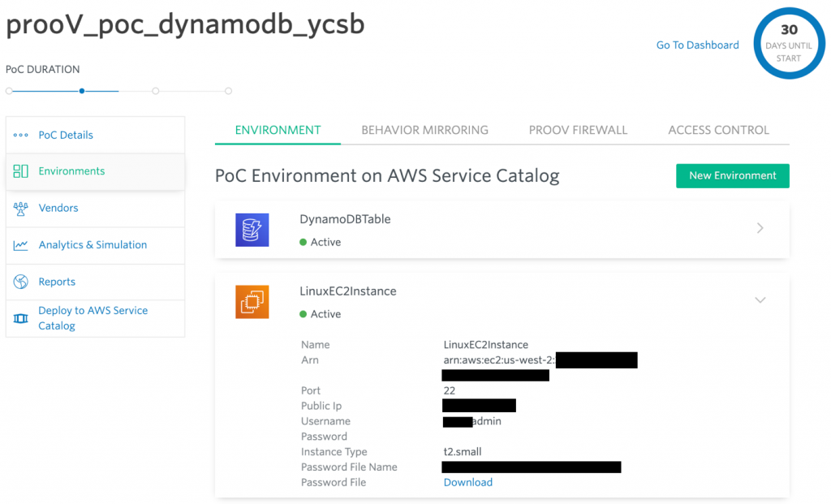
Task: Click the blue DynamoDBTable service icon
Action: (252, 230)
